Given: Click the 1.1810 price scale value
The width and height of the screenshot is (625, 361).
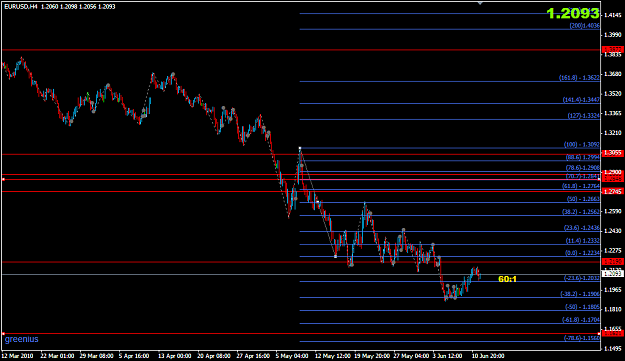Looking at the screenshot, I should point(612,309).
